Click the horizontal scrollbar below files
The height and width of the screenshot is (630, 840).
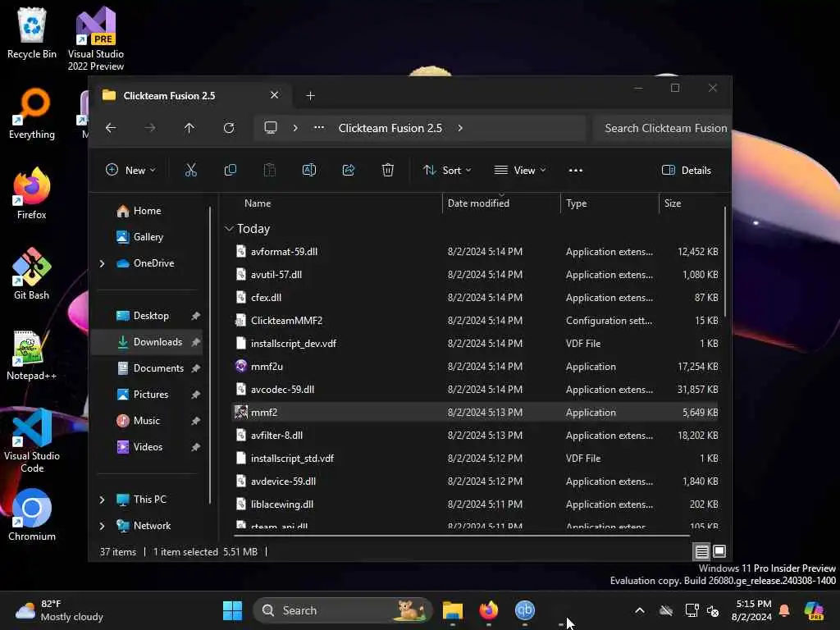click(462, 535)
